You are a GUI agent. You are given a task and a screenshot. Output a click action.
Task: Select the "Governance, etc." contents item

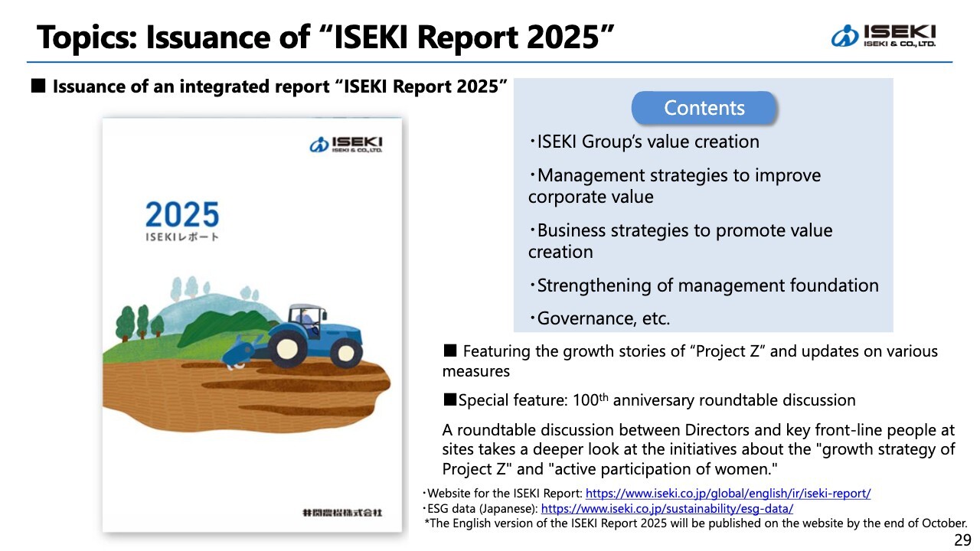coord(599,318)
